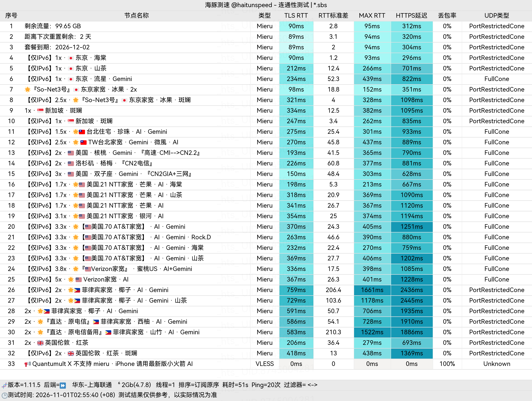Viewport: 532px width, 401px height.
Task: Click the HTTPS延迟 column header
Action: (x=411, y=16)
